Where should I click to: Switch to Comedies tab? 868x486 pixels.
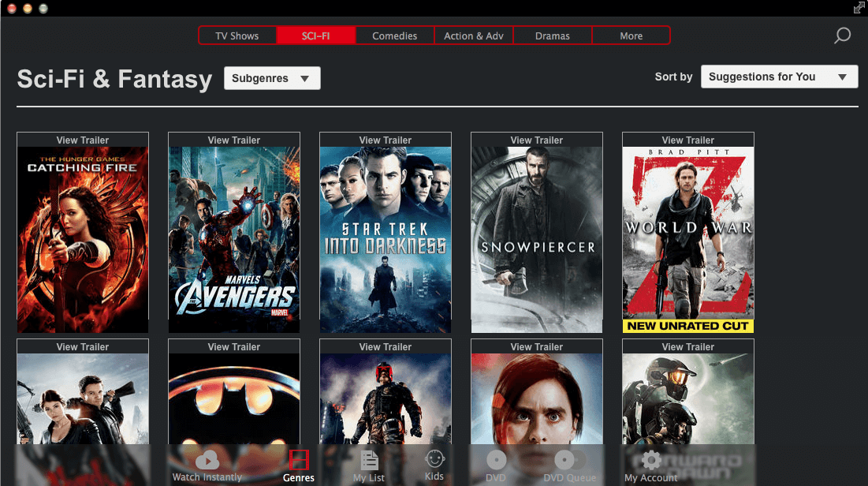coord(395,36)
